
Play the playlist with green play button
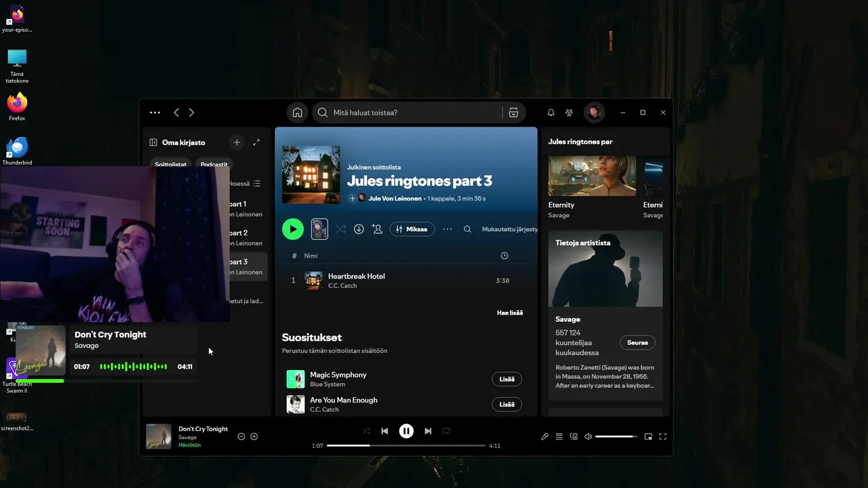[293, 229]
